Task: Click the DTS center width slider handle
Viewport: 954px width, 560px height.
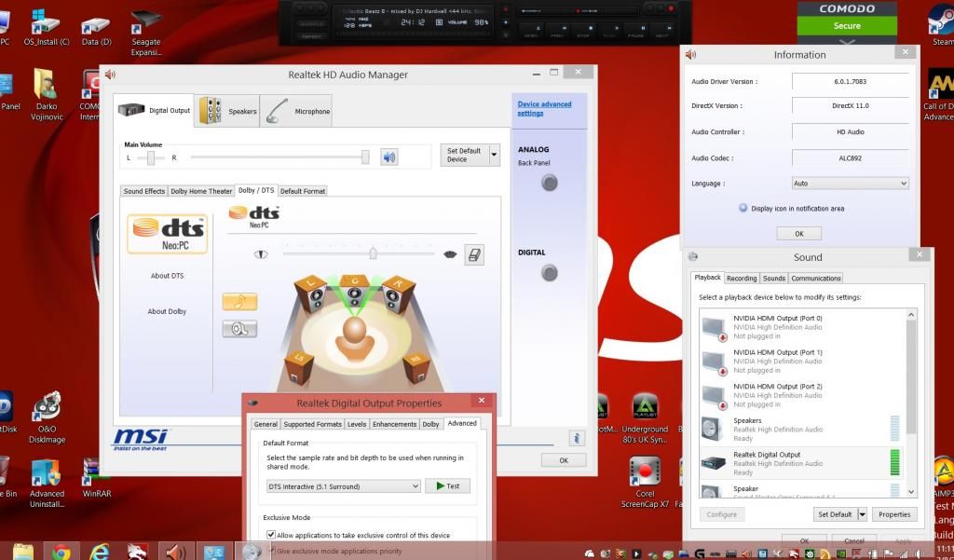Action: pos(373,253)
